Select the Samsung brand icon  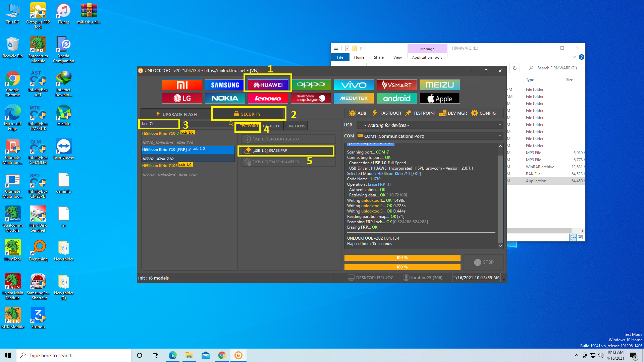[225, 85]
